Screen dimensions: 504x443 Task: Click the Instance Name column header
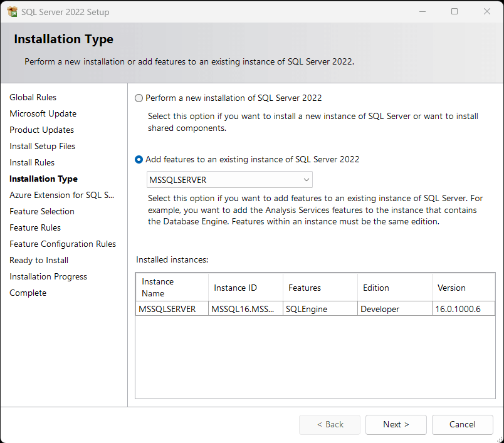point(172,287)
